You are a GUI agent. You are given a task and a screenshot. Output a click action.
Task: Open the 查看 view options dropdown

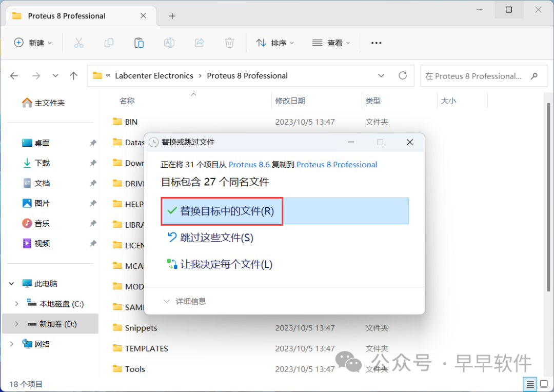(331, 43)
